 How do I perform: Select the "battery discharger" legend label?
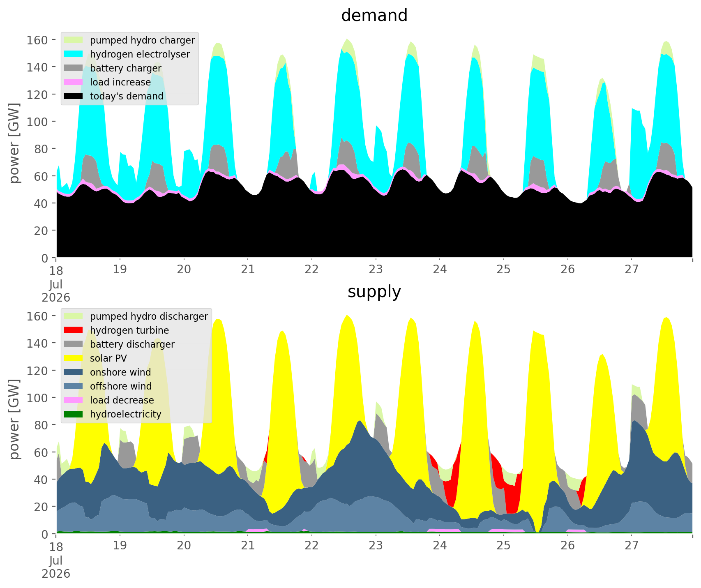(132, 344)
